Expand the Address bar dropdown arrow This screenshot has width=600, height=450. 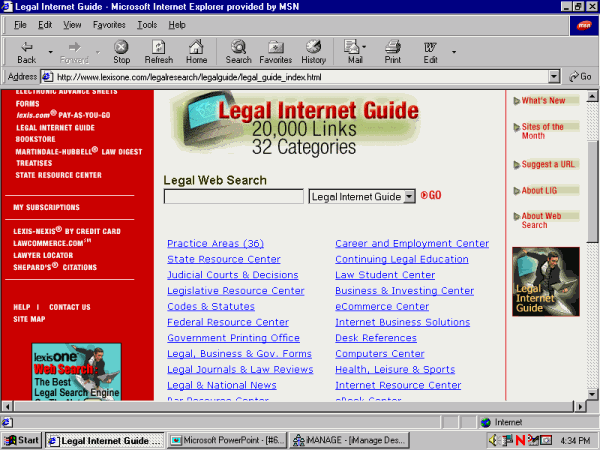(554, 76)
